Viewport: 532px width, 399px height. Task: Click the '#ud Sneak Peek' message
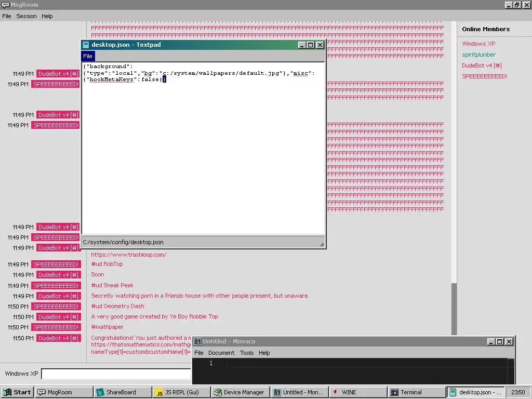coord(112,285)
